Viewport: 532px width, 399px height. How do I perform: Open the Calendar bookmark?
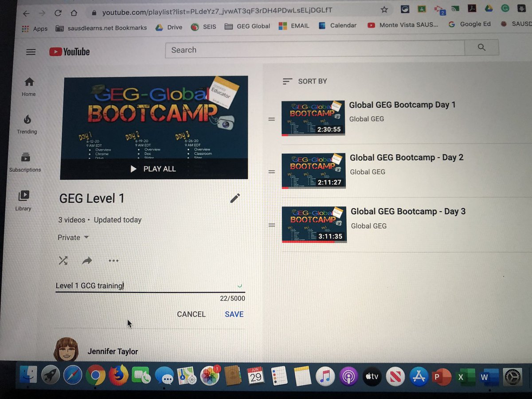coord(337,25)
